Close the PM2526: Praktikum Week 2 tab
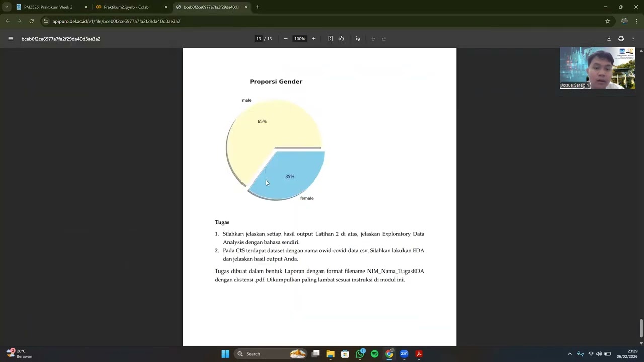This screenshot has width=644, height=362. [x=86, y=7]
